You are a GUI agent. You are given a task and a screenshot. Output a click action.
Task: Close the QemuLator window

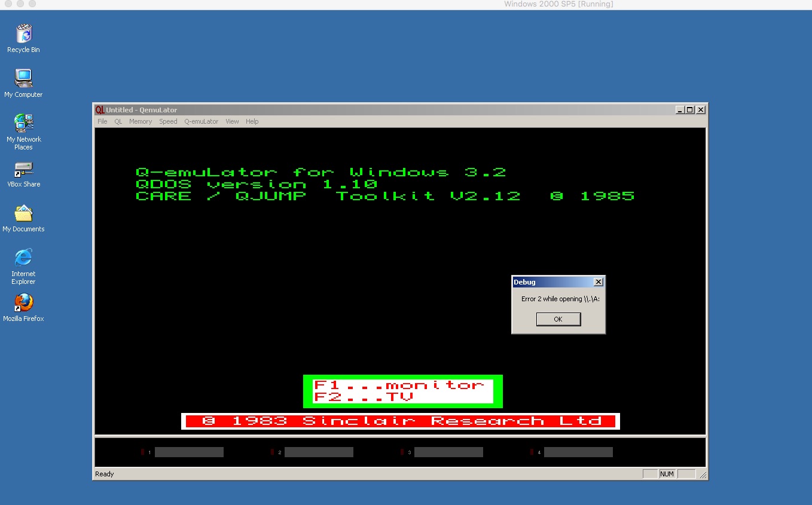point(700,110)
